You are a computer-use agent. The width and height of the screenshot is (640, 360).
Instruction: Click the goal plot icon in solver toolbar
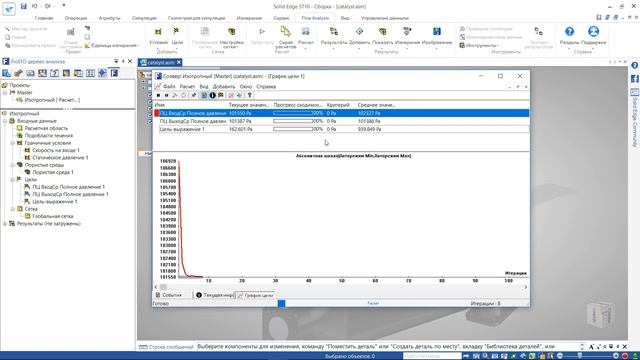click(231, 95)
